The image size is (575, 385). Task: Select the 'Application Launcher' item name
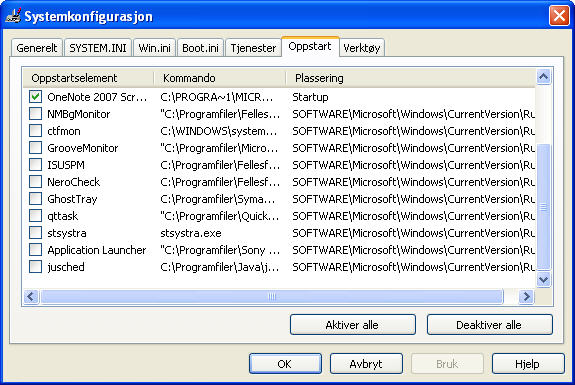pos(97,250)
